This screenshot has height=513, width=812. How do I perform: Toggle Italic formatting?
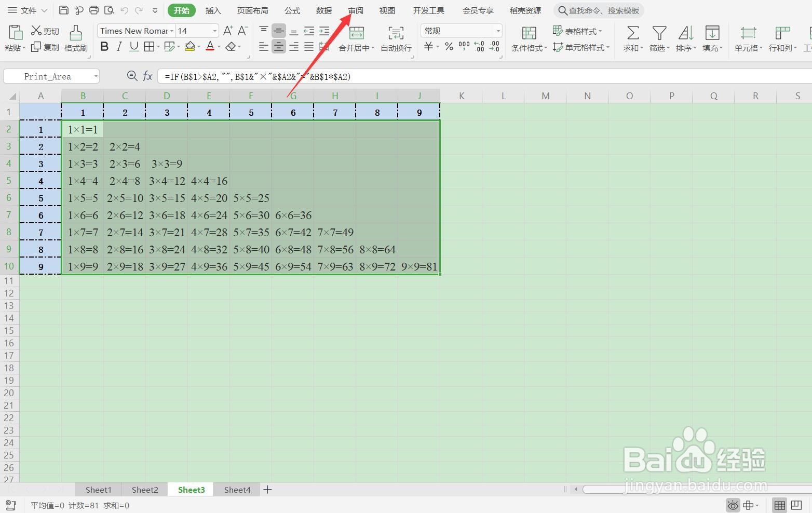click(x=119, y=47)
